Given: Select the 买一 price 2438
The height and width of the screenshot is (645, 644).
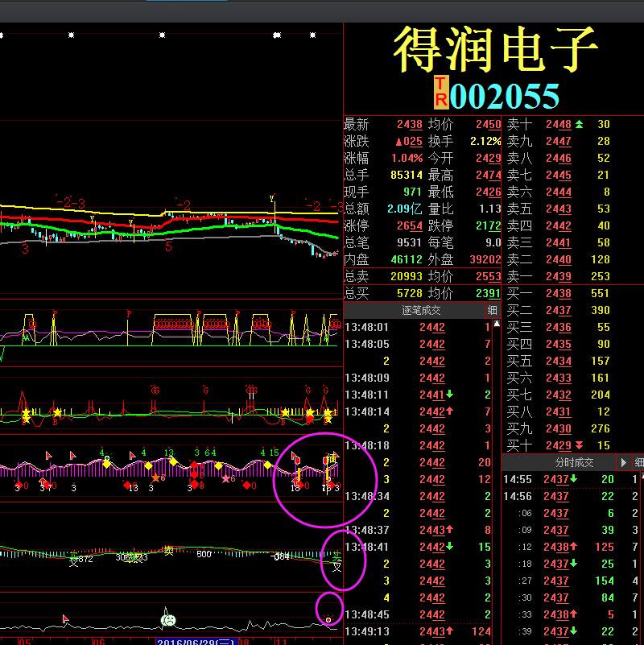Looking at the screenshot, I should (559, 293).
